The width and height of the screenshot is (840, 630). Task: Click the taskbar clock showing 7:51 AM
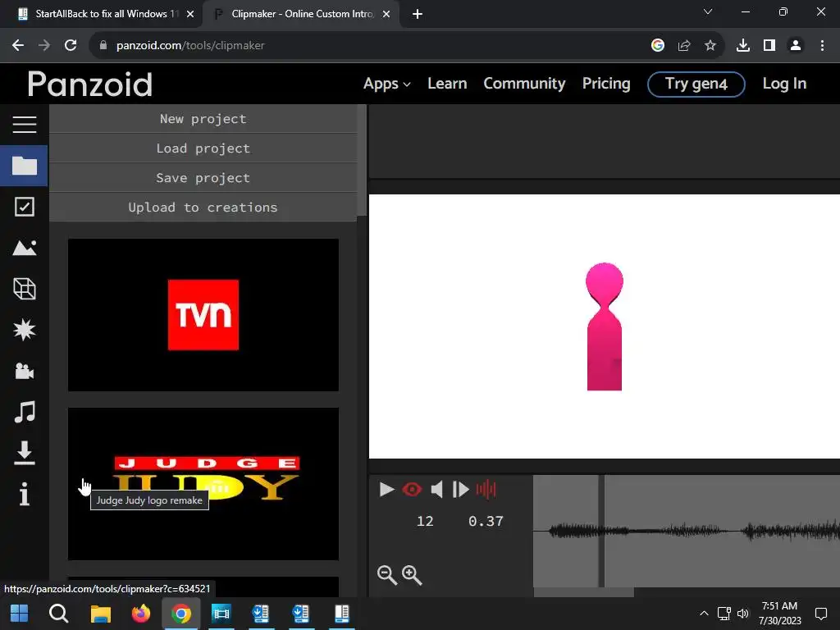coord(779,614)
